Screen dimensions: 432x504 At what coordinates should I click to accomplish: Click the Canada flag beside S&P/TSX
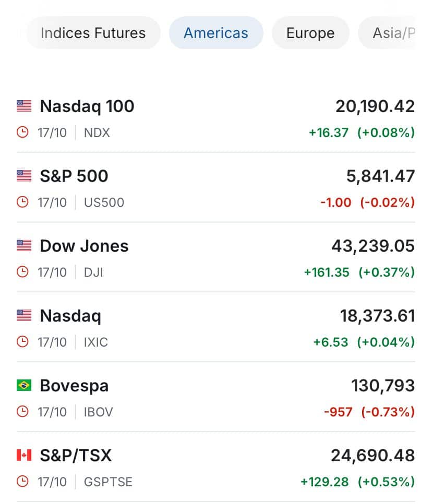pos(24,455)
